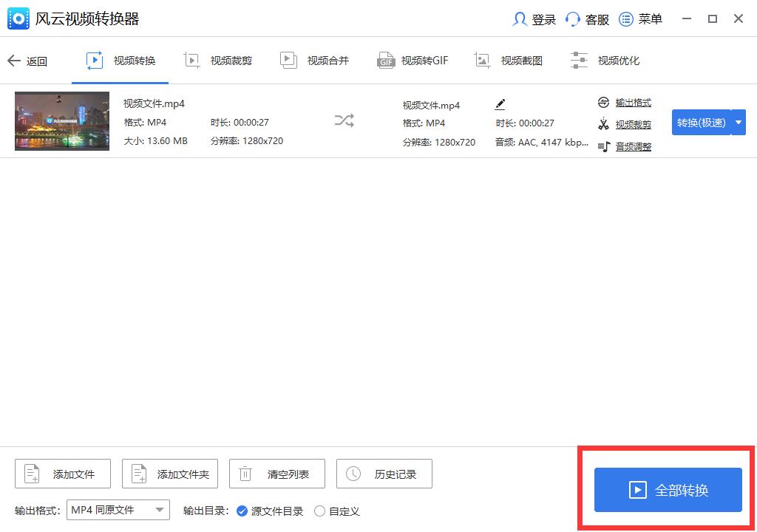Click the 全部转换 convert all button
The image size is (757, 532).
point(668,489)
